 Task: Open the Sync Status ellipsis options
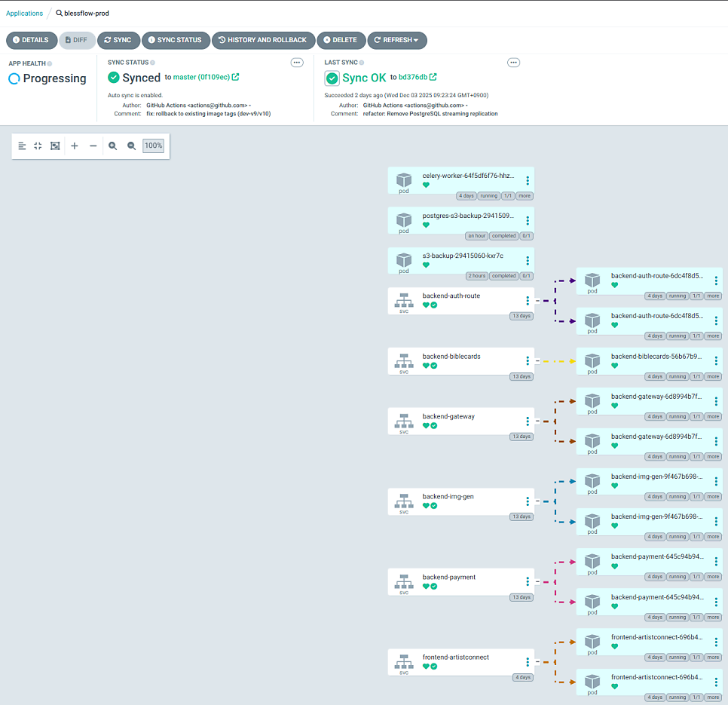pos(297,63)
